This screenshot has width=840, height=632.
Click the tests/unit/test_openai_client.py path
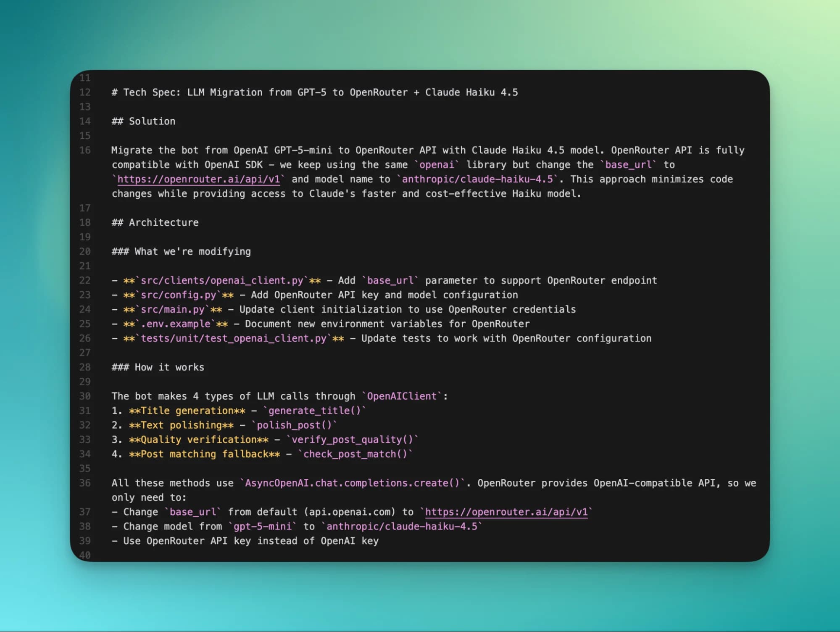[233, 339]
